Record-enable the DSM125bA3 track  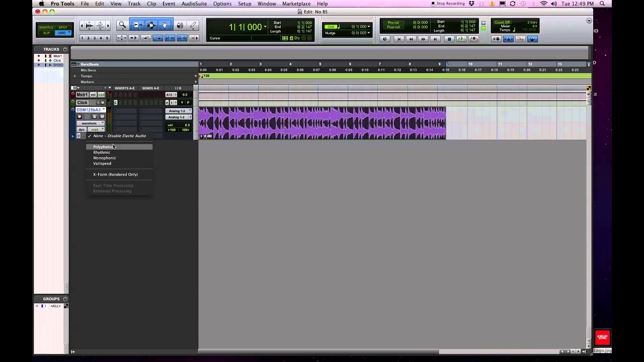(x=79, y=117)
